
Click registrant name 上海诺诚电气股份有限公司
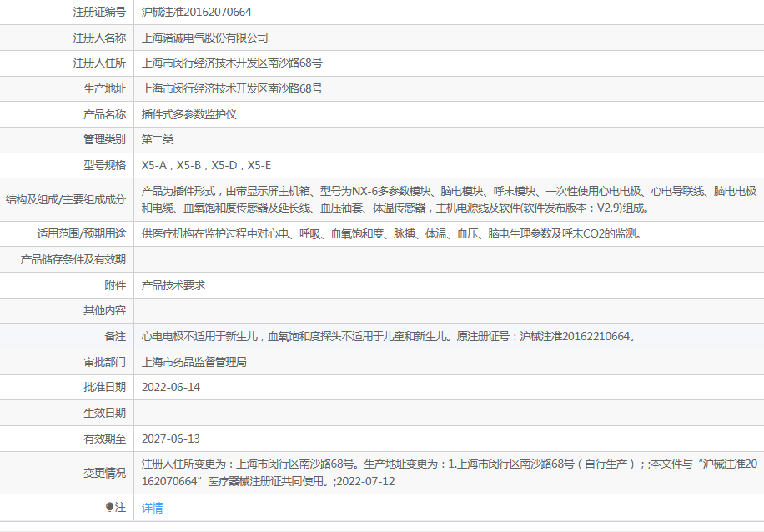pos(204,38)
